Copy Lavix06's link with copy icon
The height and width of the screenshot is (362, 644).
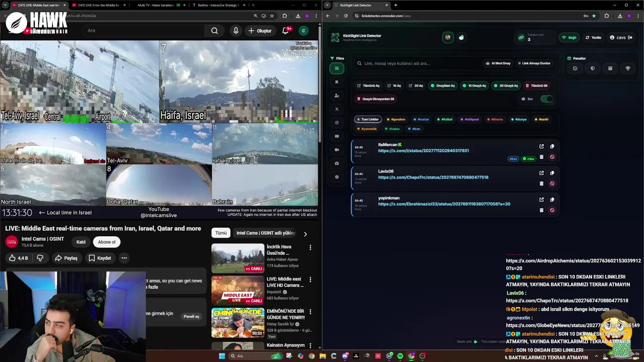(x=552, y=173)
